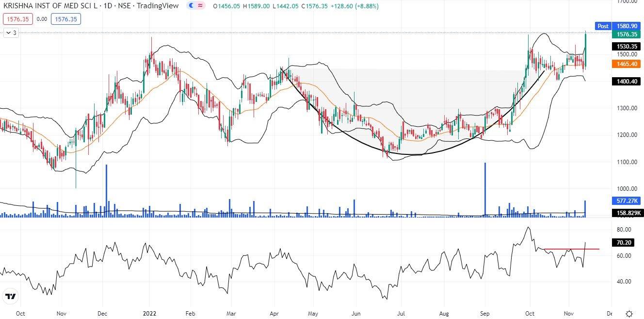
Task: Click the high value H1589.00
Action: [x=256, y=6]
